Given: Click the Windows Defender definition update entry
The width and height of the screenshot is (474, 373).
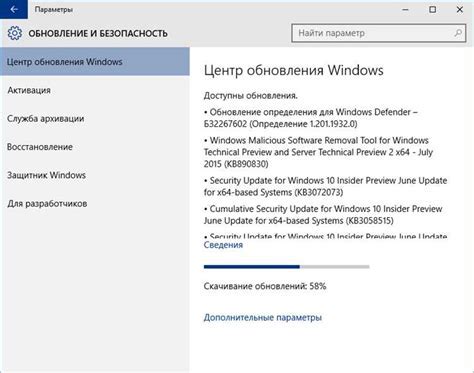Looking at the screenshot, I should [x=311, y=118].
